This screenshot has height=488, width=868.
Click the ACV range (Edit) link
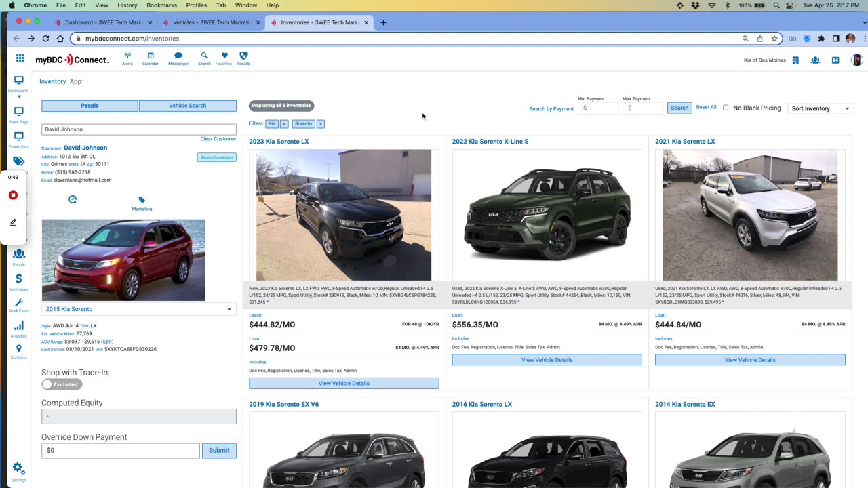[x=107, y=342]
